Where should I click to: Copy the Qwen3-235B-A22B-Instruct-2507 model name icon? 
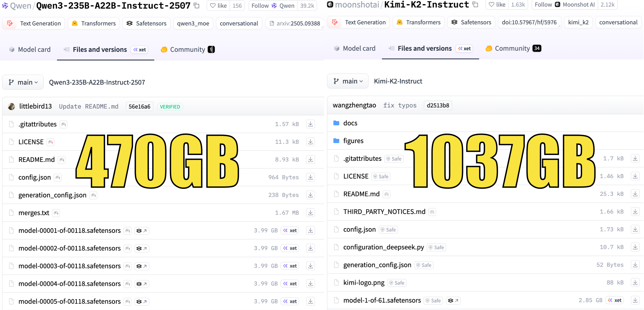197,6
